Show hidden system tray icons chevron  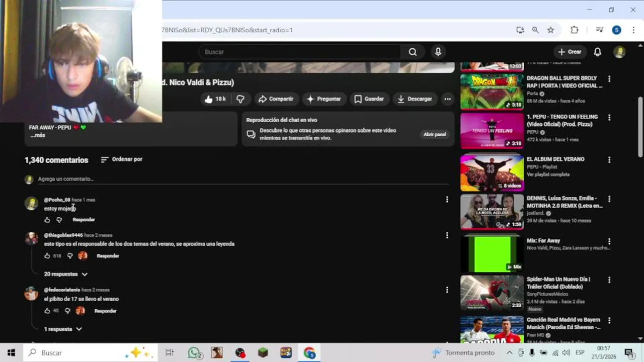coord(509,352)
